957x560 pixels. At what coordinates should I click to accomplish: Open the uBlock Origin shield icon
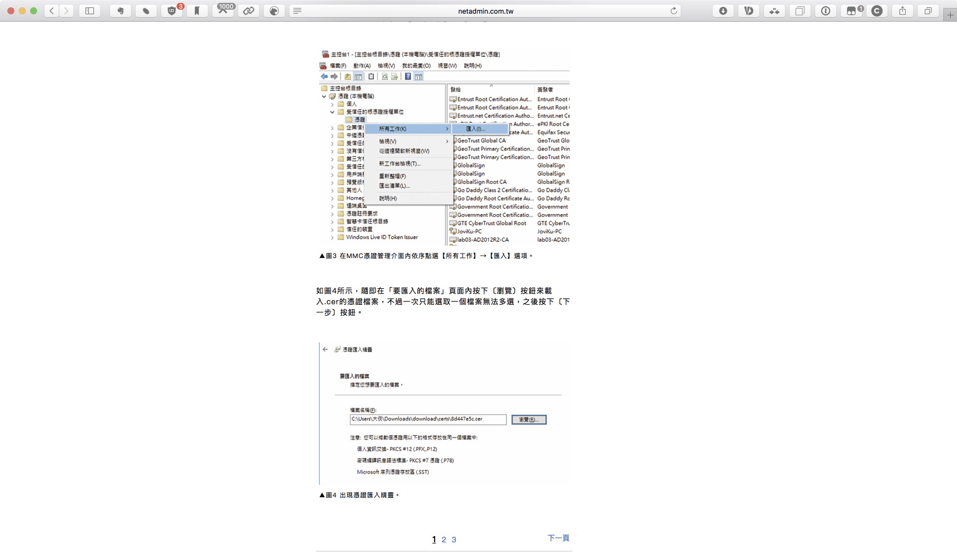pyautogui.click(x=171, y=11)
